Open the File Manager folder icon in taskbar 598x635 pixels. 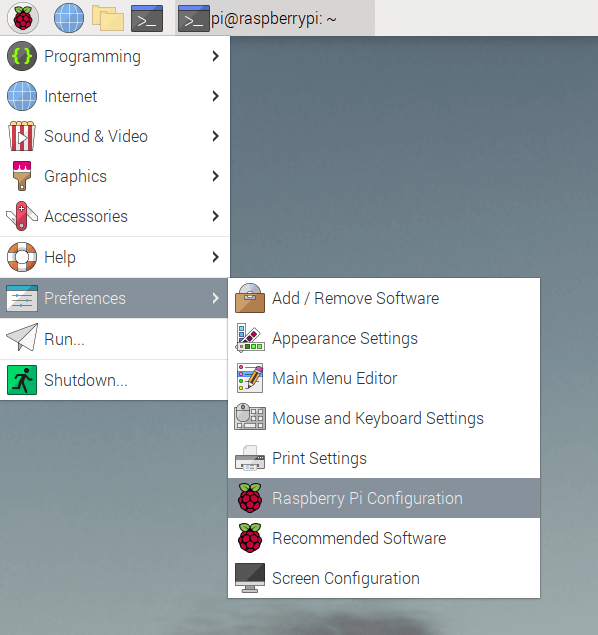pyautogui.click(x=108, y=18)
